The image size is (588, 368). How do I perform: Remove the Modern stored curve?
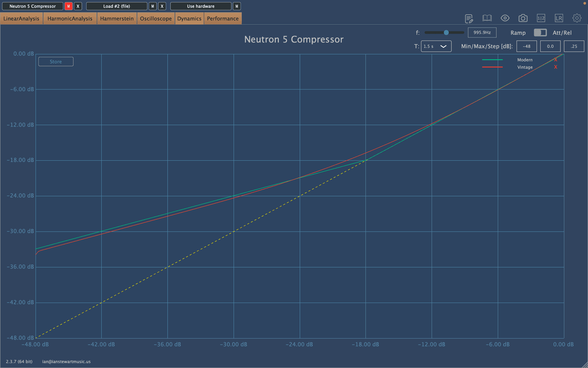click(556, 60)
